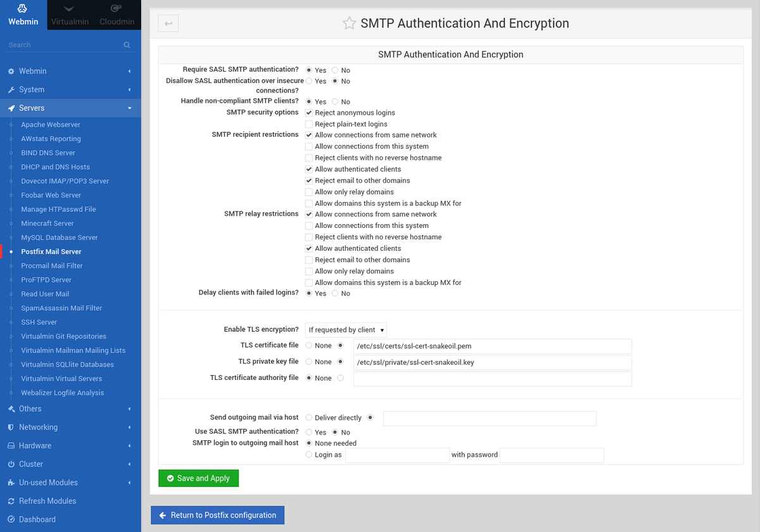Screen dimensions: 760x532
Task: Click the with password field
Action: [x=552, y=455]
